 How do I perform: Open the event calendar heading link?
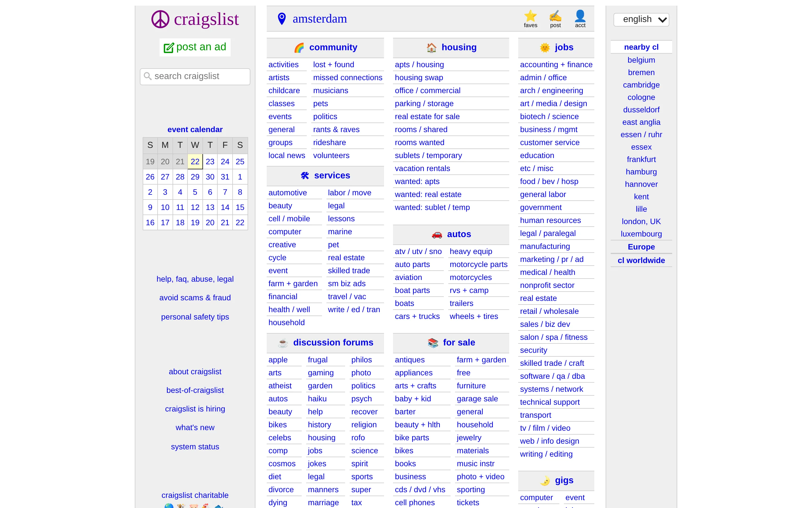(195, 130)
